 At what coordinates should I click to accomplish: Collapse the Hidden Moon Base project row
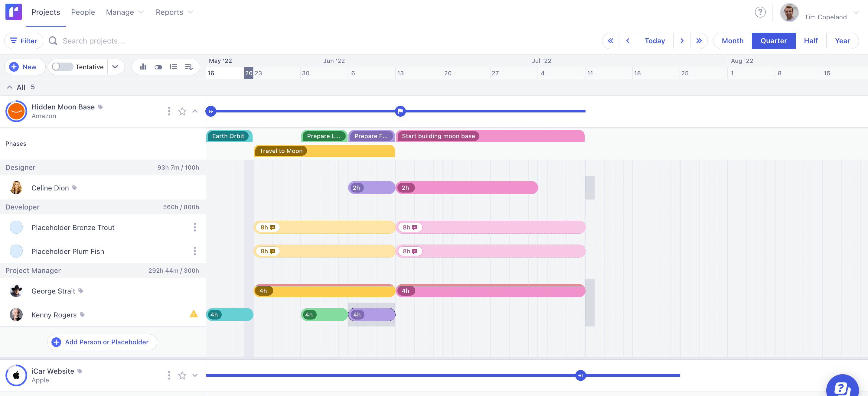(195, 111)
